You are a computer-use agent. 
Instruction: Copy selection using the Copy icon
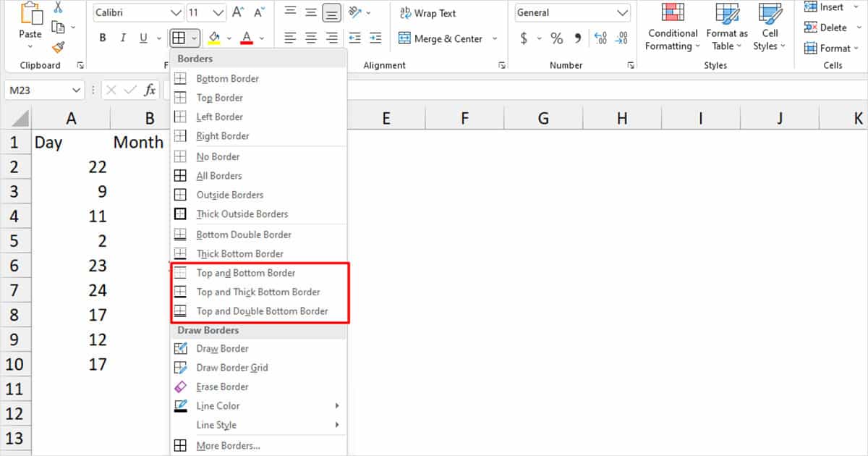59,28
